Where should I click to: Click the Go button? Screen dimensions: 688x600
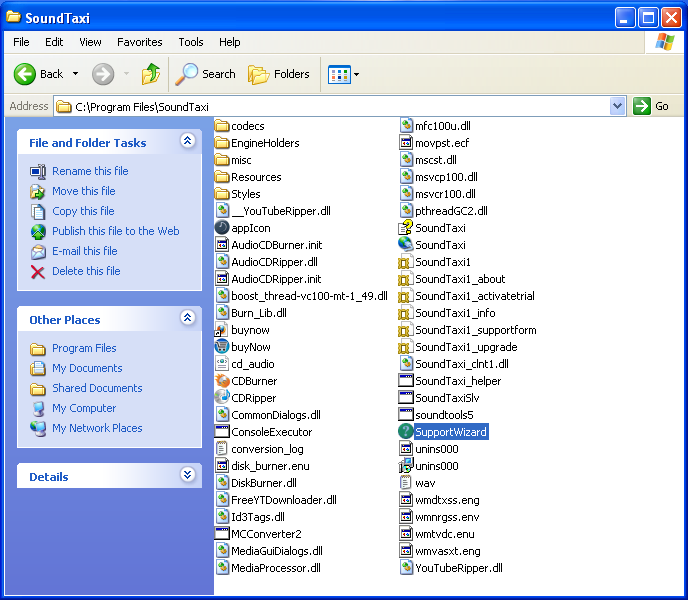pyautogui.click(x=652, y=106)
